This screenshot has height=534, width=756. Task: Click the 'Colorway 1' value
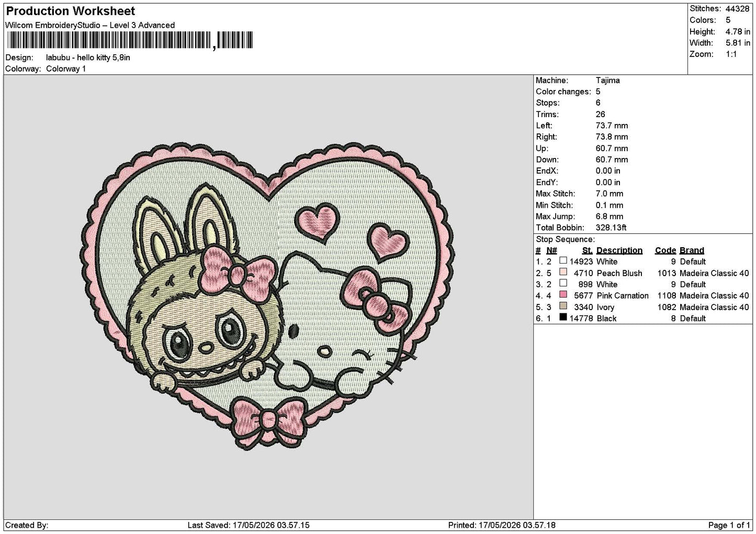[66, 69]
